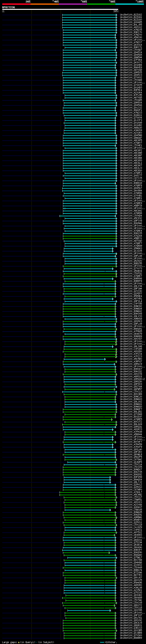Click hit label UniRef100_B9RI70
Viewport: 146px width, 644px height.
pos(131,32)
